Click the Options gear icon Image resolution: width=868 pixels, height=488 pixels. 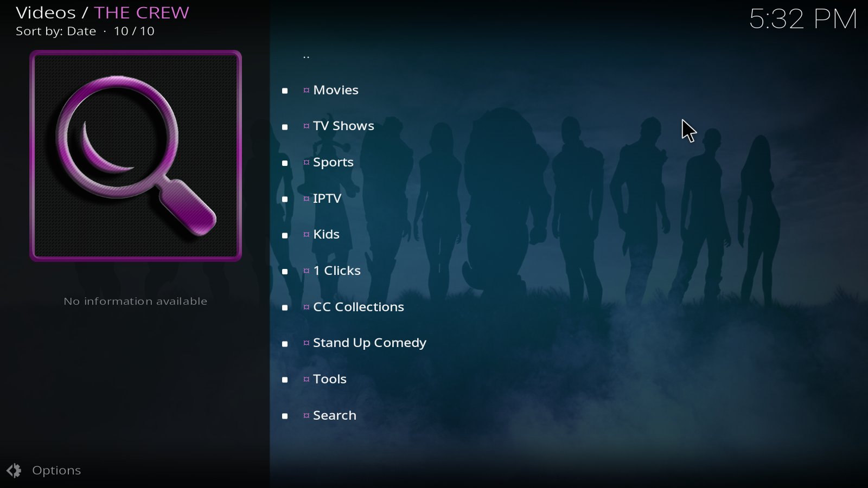point(14,471)
